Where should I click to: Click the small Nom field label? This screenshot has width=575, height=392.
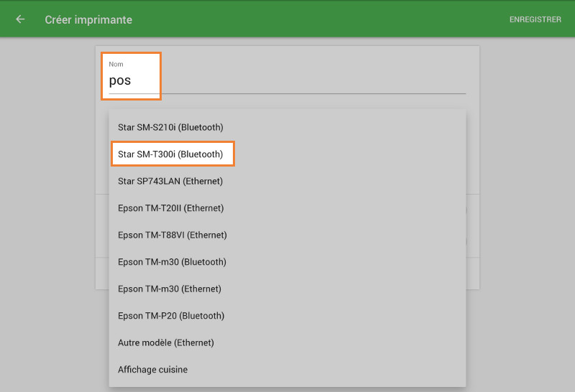116,65
